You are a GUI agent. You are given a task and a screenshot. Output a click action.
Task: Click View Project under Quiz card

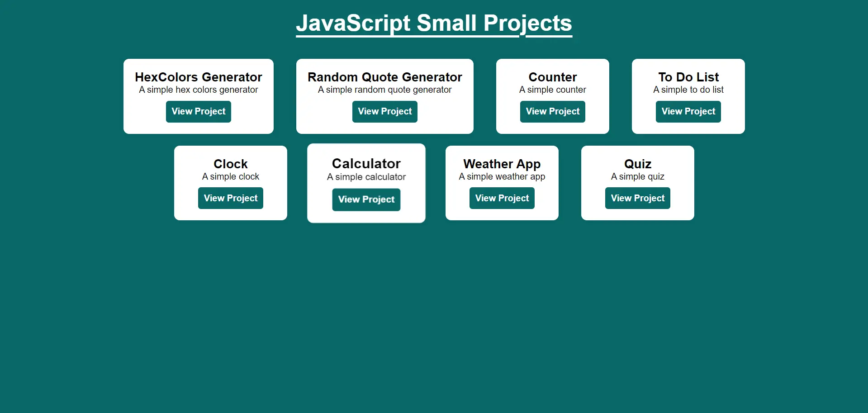638,198
